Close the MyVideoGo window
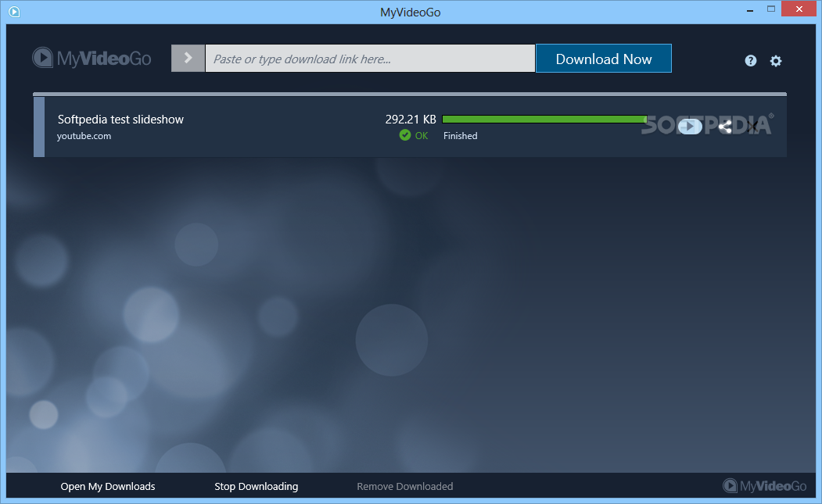 coord(799,9)
